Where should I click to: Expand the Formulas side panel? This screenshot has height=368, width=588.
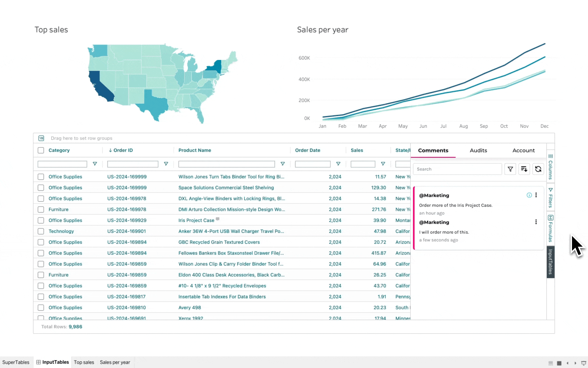(x=550, y=228)
